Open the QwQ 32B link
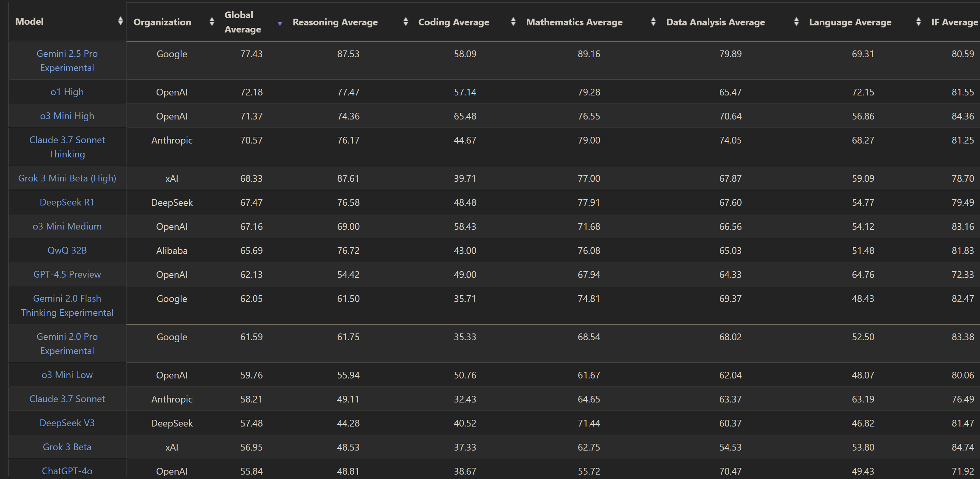 [x=67, y=250]
